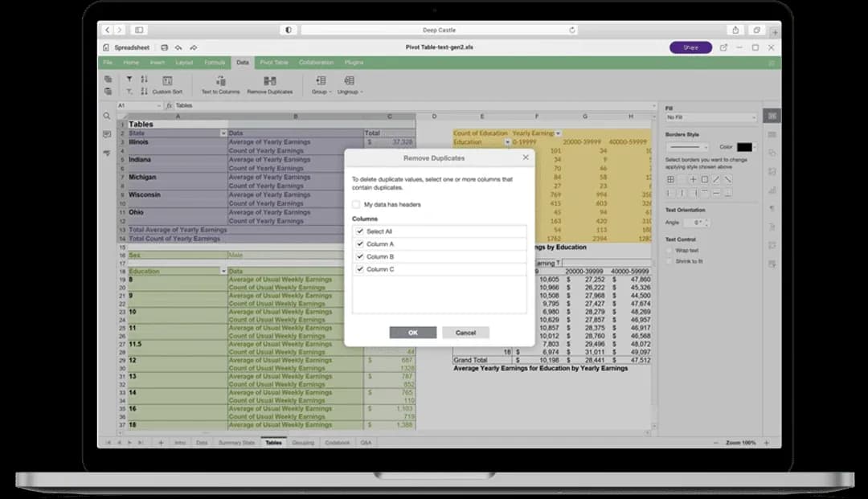Sort ascending using the ribbon icon
868x499 pixels.
(144, 79)
